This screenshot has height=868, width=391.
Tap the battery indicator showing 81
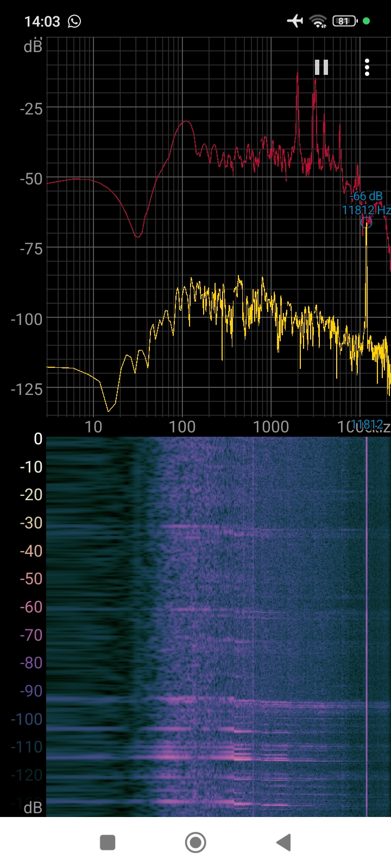(x=345, y=21)
